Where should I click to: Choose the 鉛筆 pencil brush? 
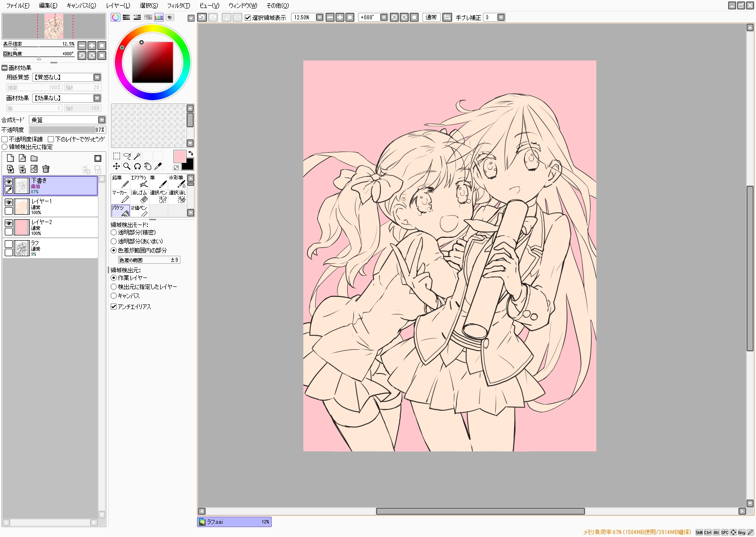click(x=120, y=182)
